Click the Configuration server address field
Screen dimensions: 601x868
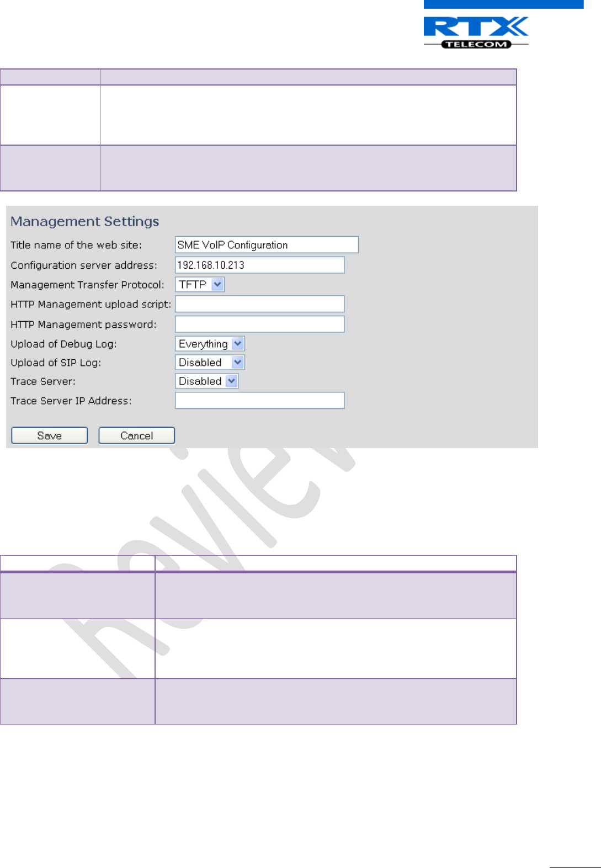pyautogui.click(x=260, y=265)
